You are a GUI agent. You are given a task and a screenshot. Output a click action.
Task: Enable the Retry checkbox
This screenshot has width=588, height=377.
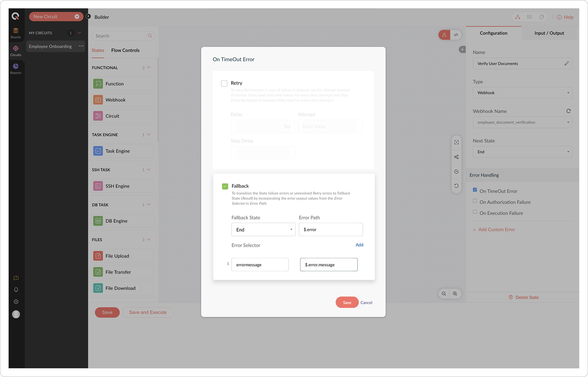224,83
